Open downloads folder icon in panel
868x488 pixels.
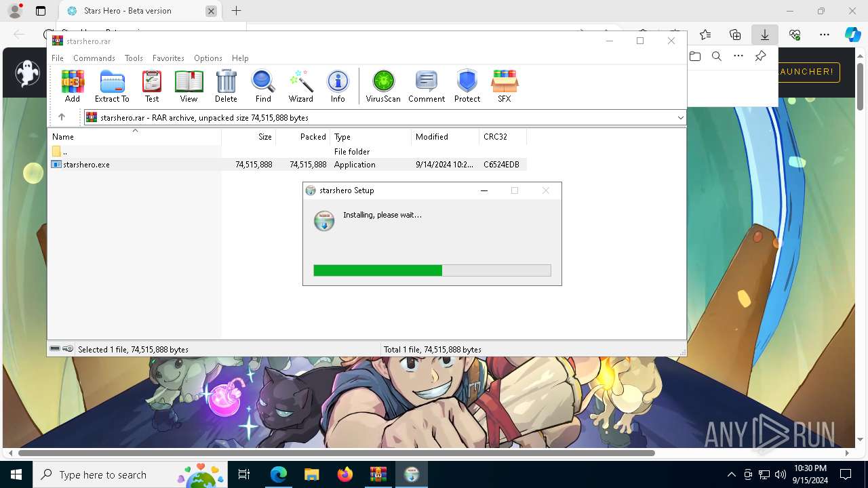coord(695,56)
